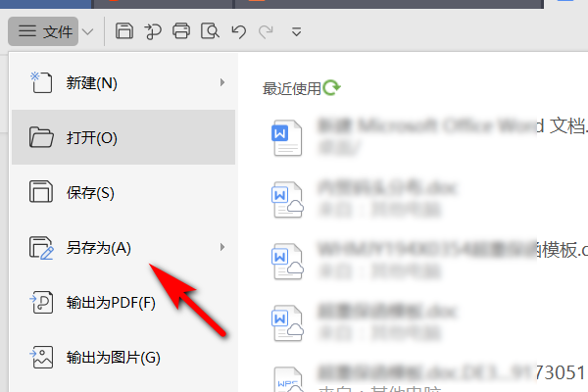Open the recent file ending in 模板
The image size is (588, 392).
click(x=427, y=261)
